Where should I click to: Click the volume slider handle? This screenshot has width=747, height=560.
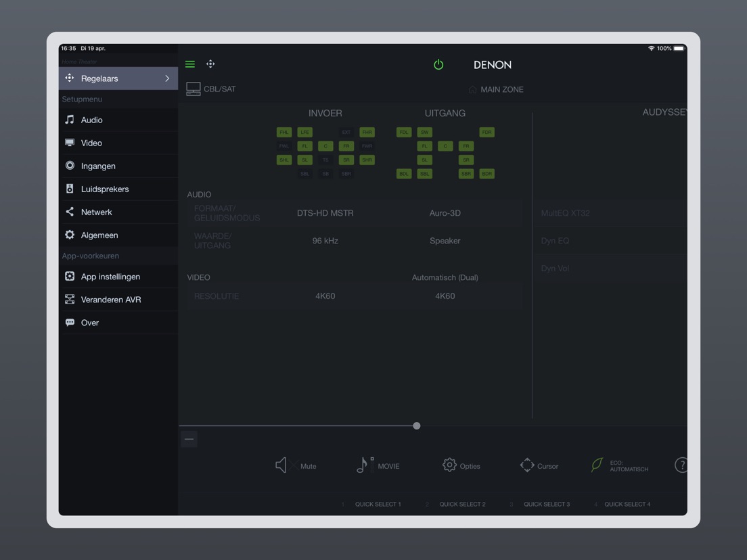coord(417,425)
